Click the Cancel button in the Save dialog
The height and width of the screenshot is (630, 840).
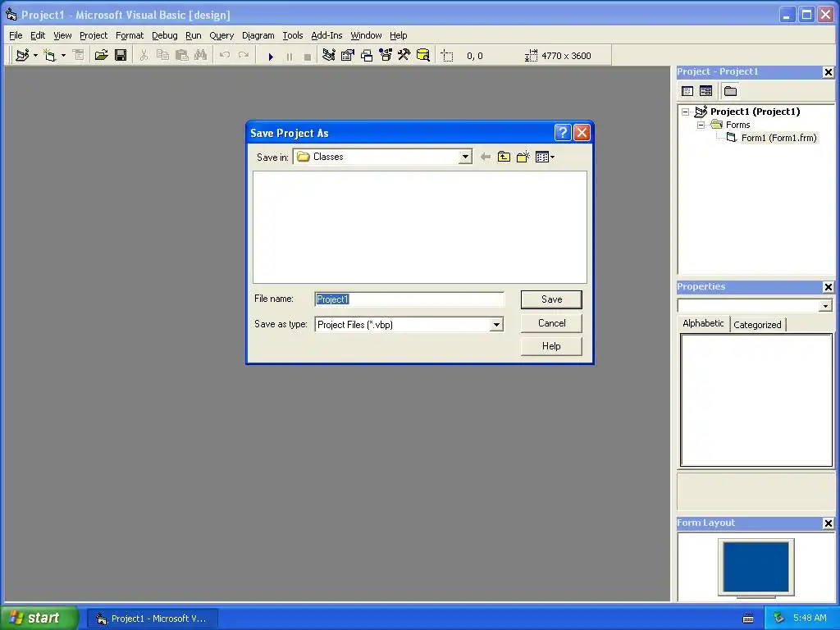551,323
